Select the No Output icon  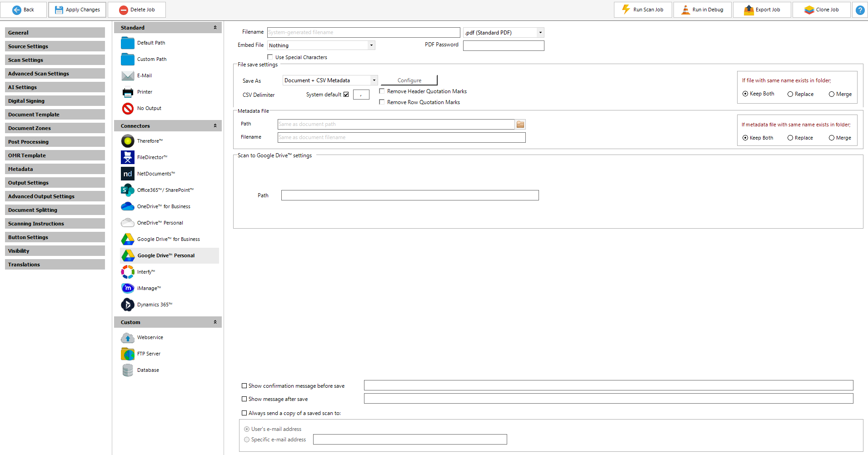pos(128,108)
